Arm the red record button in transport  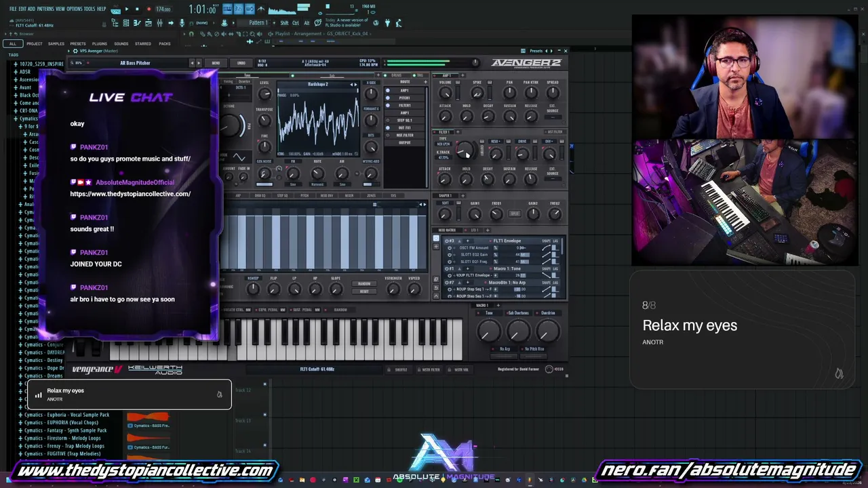(x=149, y=9)
